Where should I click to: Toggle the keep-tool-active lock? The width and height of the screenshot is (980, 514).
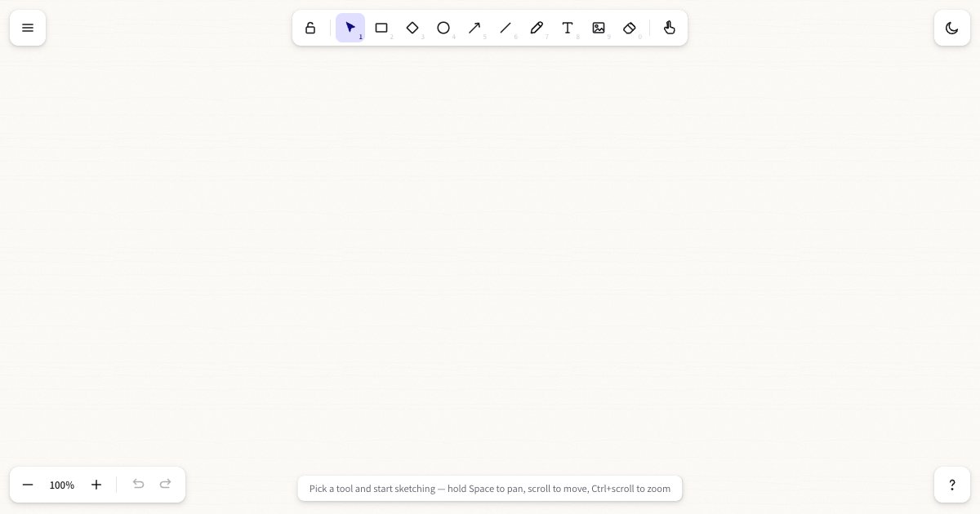(310, 28)
